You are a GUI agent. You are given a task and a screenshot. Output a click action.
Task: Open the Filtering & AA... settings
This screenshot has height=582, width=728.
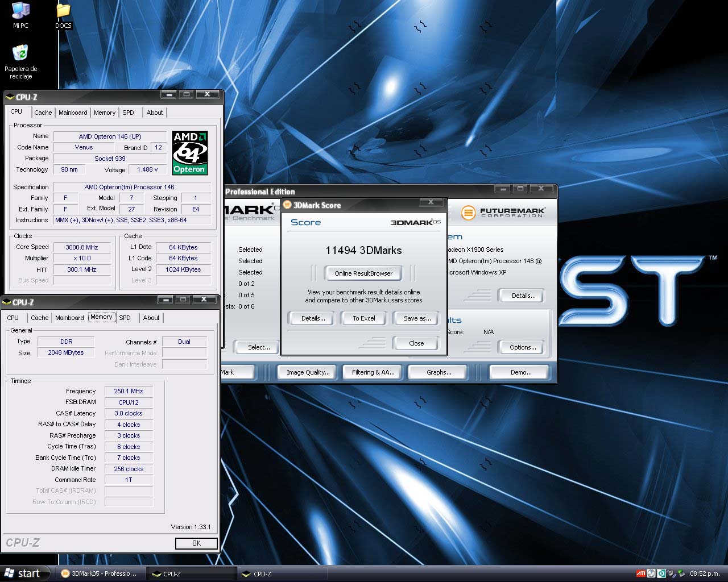point(373,372)
